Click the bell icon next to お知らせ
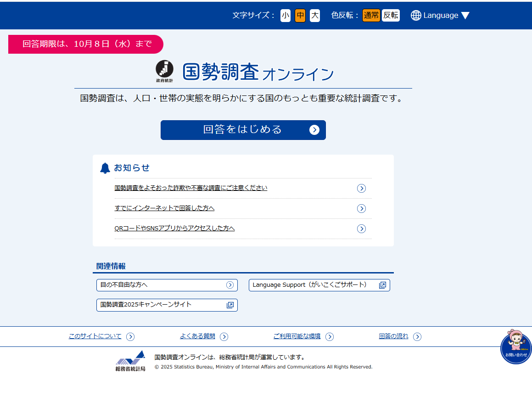This screenshot has height=407, width=532. click(105, 168)
